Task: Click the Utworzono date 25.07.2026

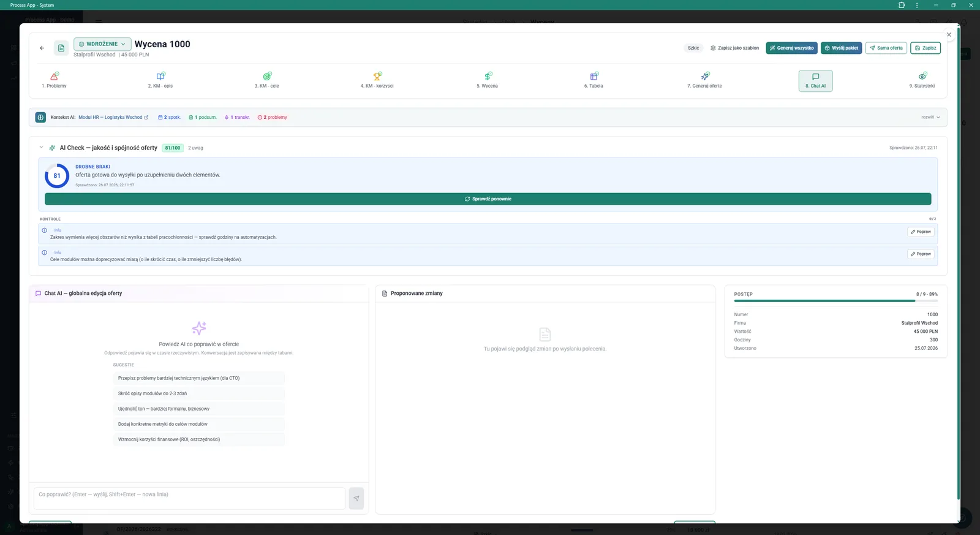Action: point(926,348)
